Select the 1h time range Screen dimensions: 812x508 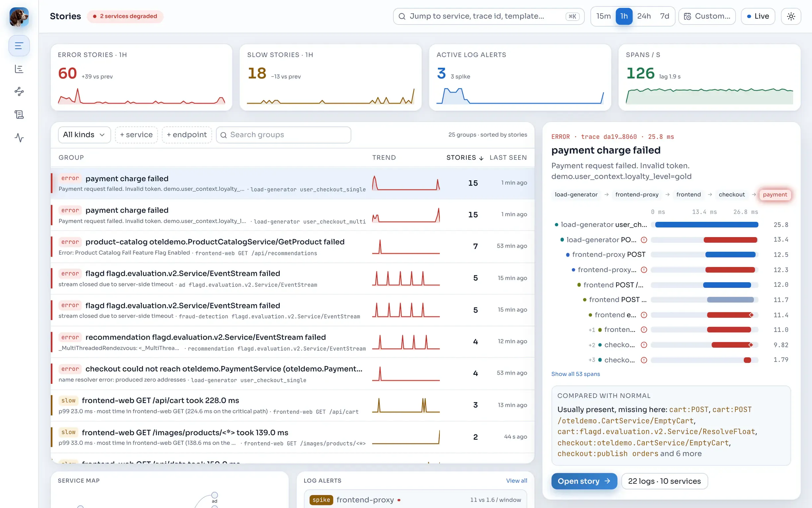point(624,16)
